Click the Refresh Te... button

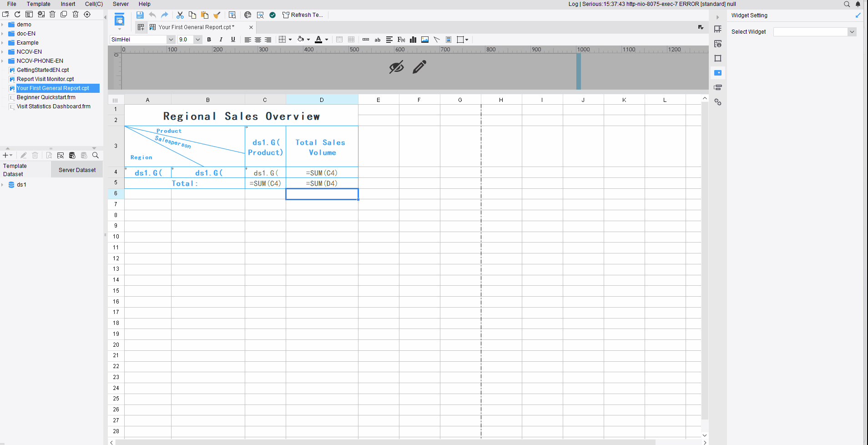[303, 15]
